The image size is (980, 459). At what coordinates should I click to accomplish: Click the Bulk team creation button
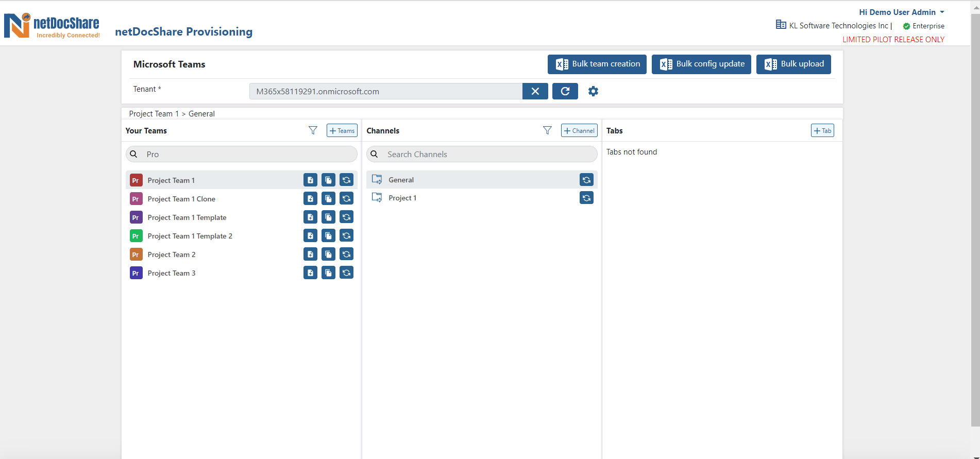(597, 64)
